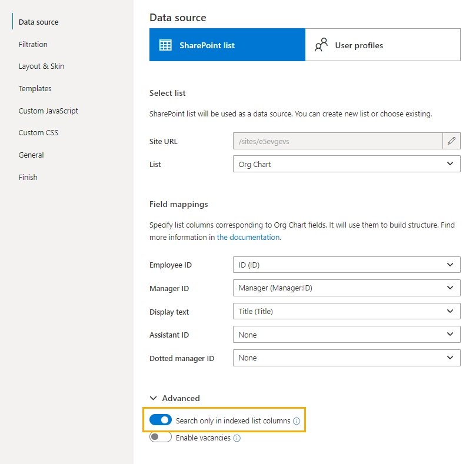The height and width of the screenshot is (464, 476).
Task: Click the Data source page heading
Action: coord(178,18)
